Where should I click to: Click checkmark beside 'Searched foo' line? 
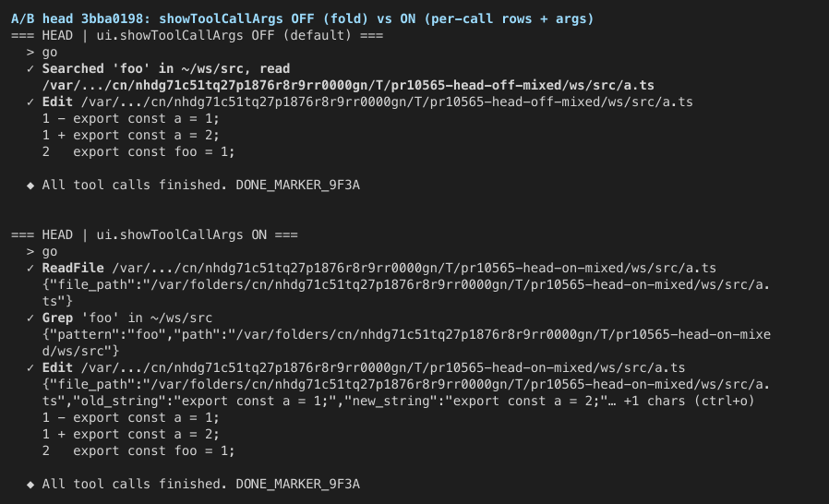click(x=30, y=68)
